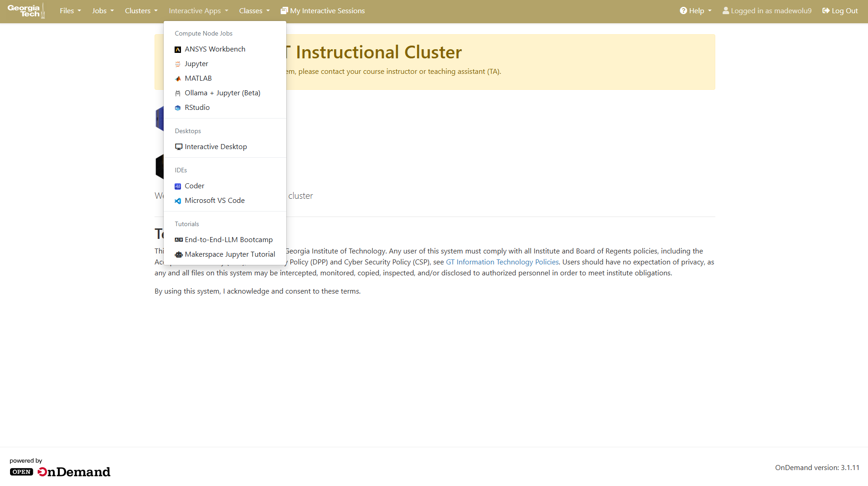Image resolution: width=868 pixels, height=486 pixels.
Task: Open Makerspace Jupyter Tutorial
Action: 225,254
